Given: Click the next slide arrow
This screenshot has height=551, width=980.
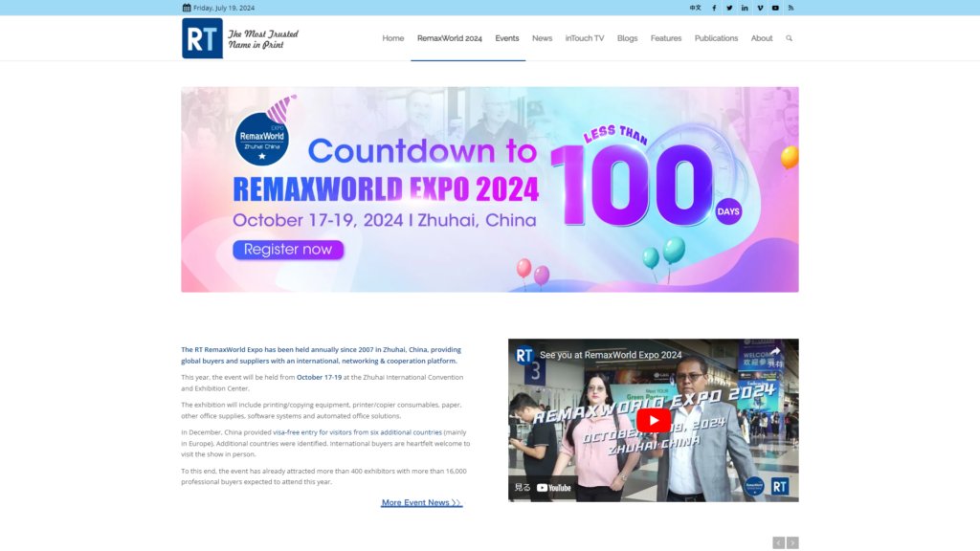Looking at the screenshot, I should coord(792,543).
